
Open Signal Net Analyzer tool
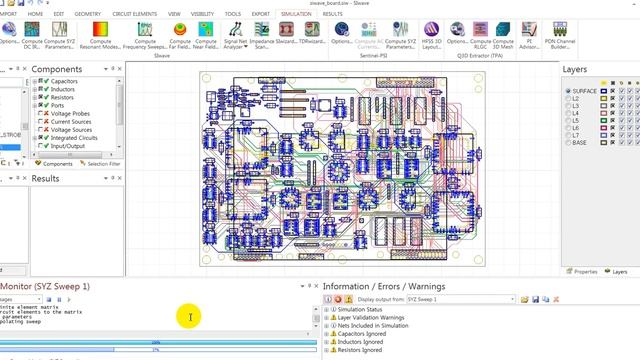[x=236, y=36]
